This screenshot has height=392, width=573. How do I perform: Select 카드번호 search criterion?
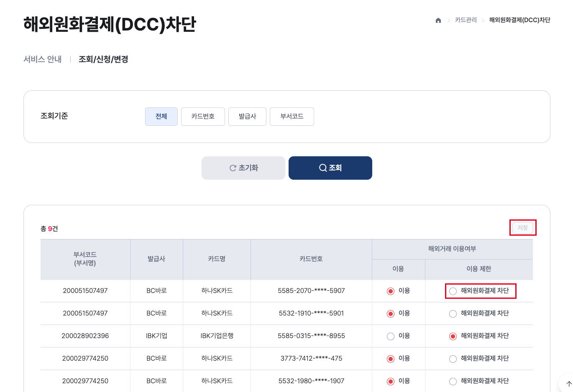pos(203,117)
